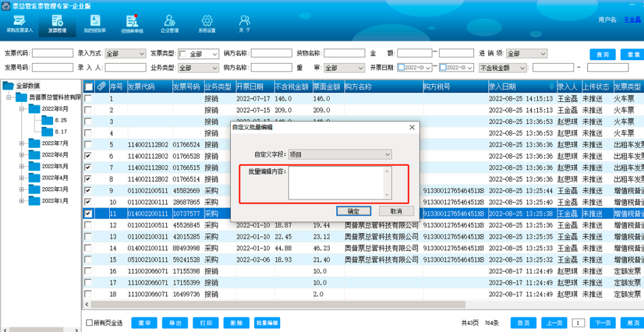The height and width of the screenshot is (332, 644).
Task: Click the 关于 people icon
Action: point(244,24)
